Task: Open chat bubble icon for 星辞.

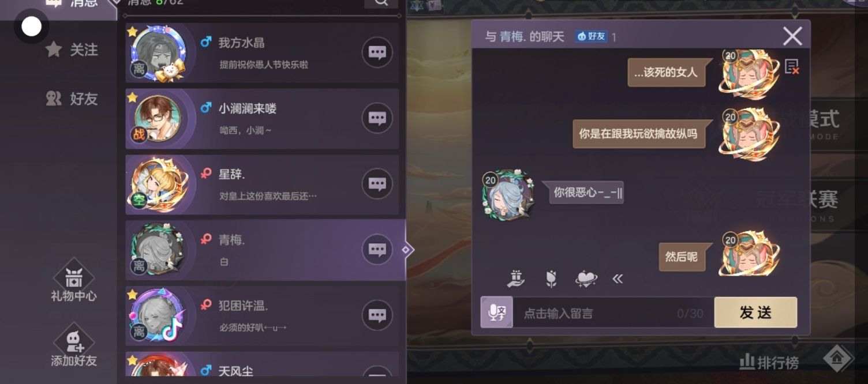Action: click(377, 185)
